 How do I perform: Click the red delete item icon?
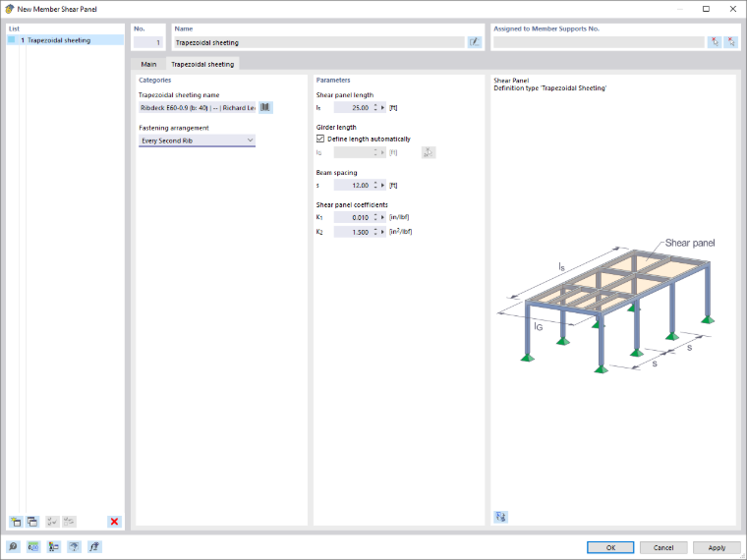tap(114, 522)
